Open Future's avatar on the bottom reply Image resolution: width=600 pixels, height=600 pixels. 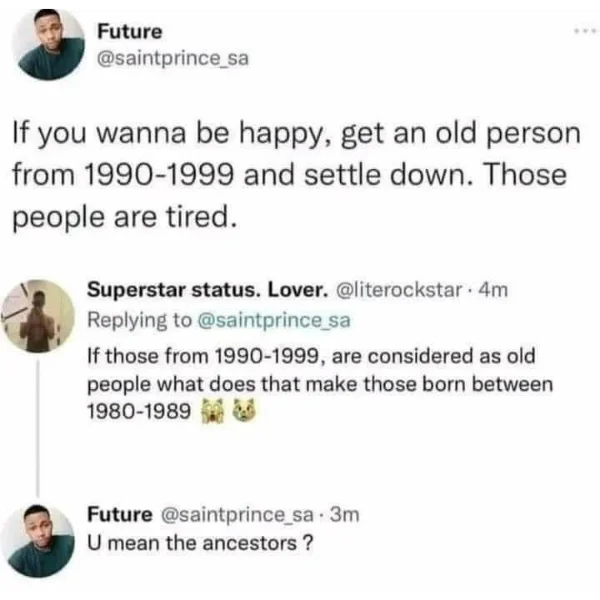[x=38, y=540]
